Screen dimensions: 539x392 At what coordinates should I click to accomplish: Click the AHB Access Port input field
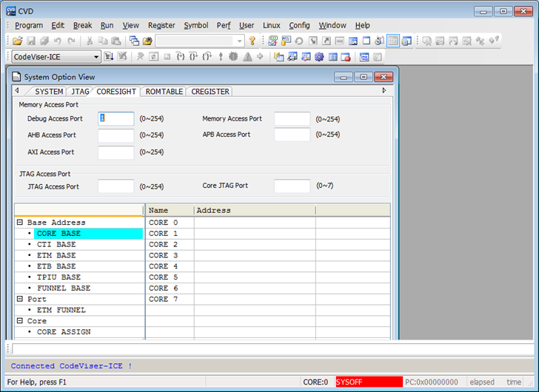[115, 135]
